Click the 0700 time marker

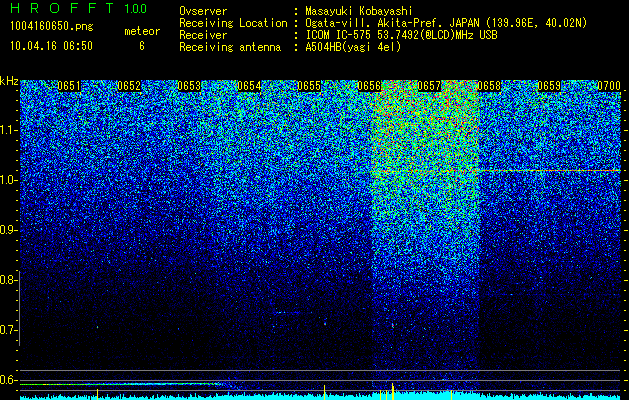click(x=609, y=86)
